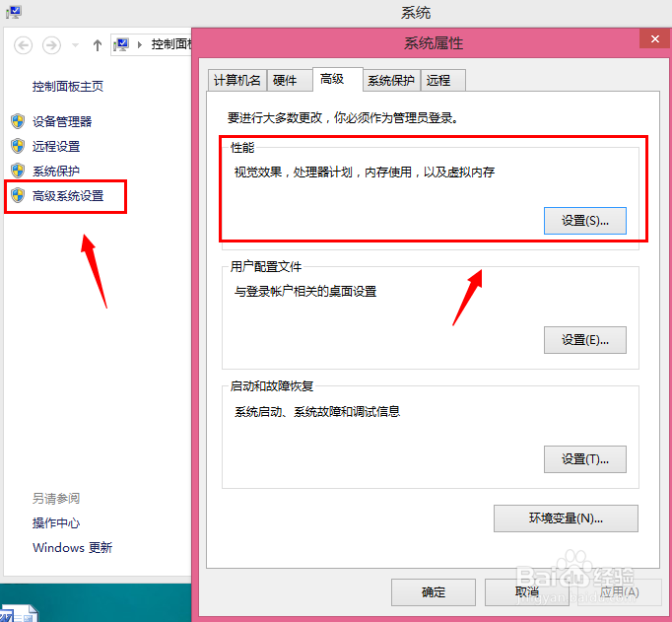Open the recent locations dropdown arrow

tap(76, 45)
